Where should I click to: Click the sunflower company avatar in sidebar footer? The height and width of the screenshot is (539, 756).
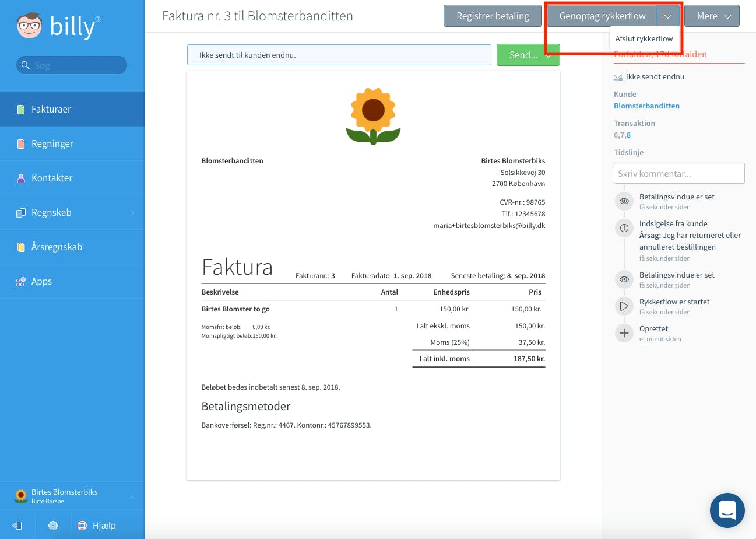pos(21,496)
